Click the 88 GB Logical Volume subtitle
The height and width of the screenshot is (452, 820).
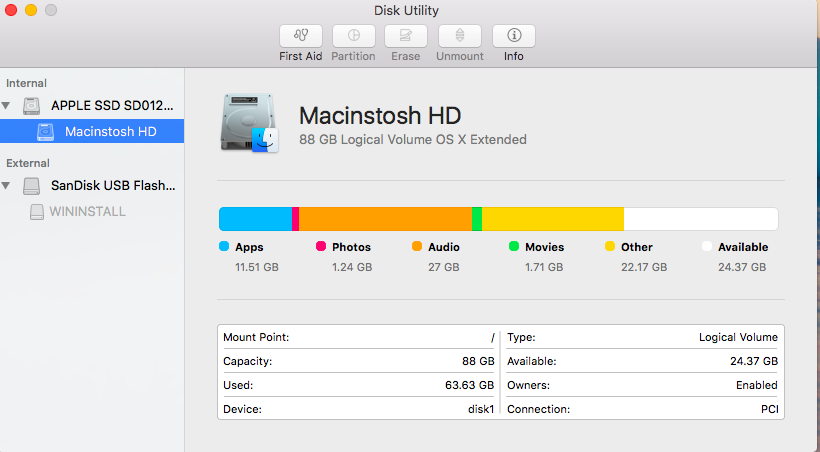click(x=413, y=140)
